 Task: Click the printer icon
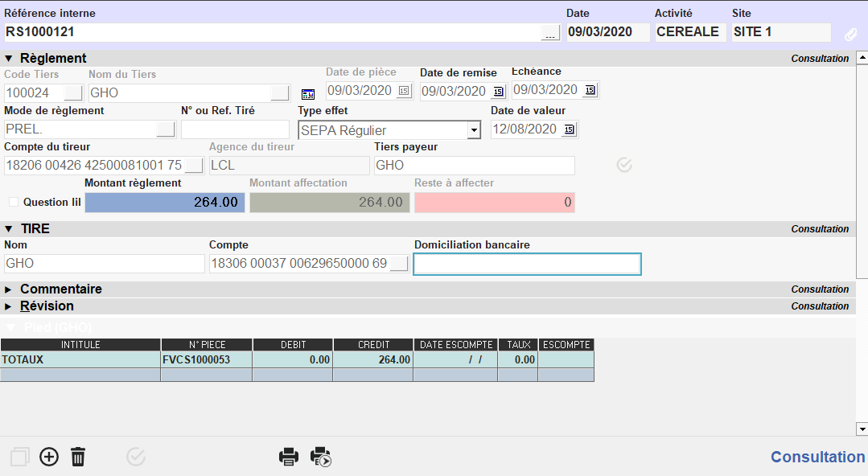[289, 457]
